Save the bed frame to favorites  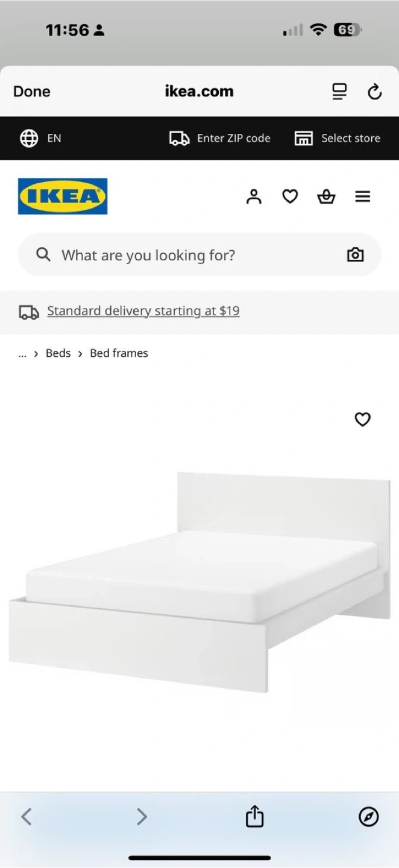coord(362,420)
